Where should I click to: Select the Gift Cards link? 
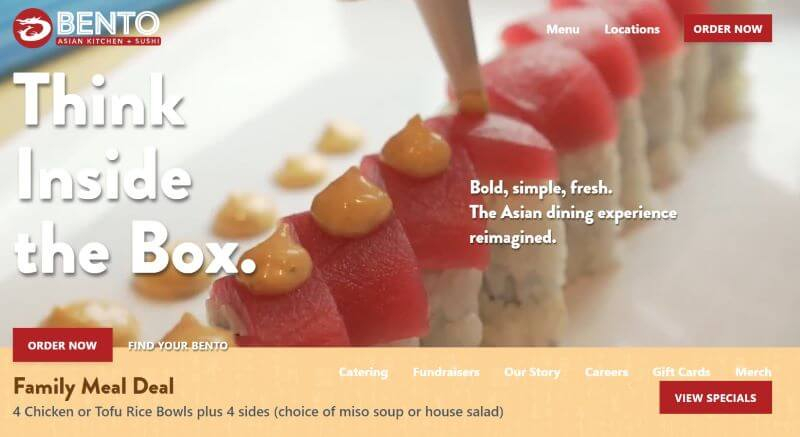(x=681, y=372)
